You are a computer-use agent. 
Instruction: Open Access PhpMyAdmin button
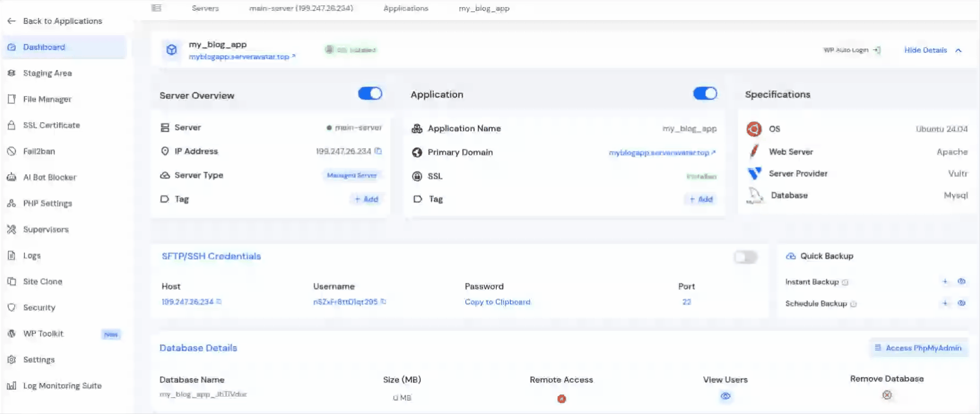point(919,348)
